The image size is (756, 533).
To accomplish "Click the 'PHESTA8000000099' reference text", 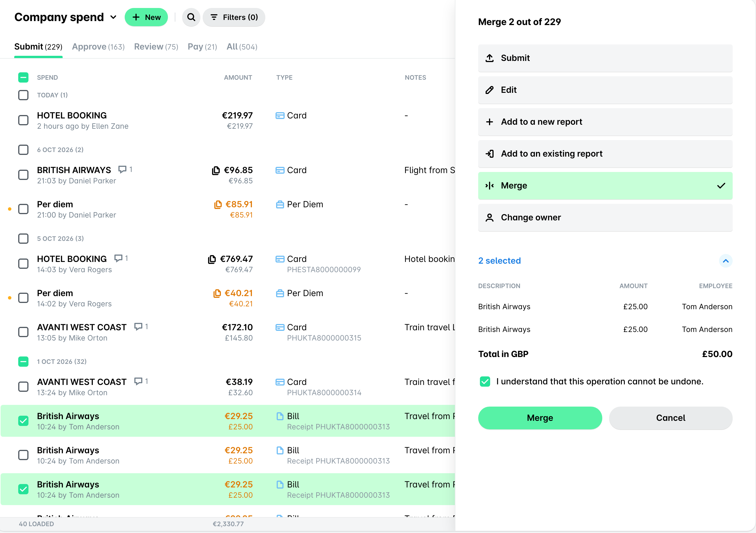I will click(x=324, y=269).
